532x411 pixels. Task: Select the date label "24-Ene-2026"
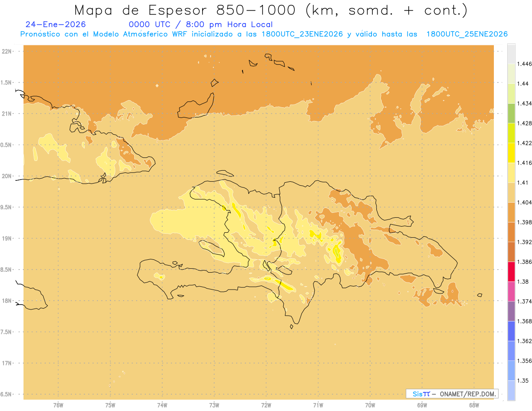pyautogui.click(x=56, y=25)
